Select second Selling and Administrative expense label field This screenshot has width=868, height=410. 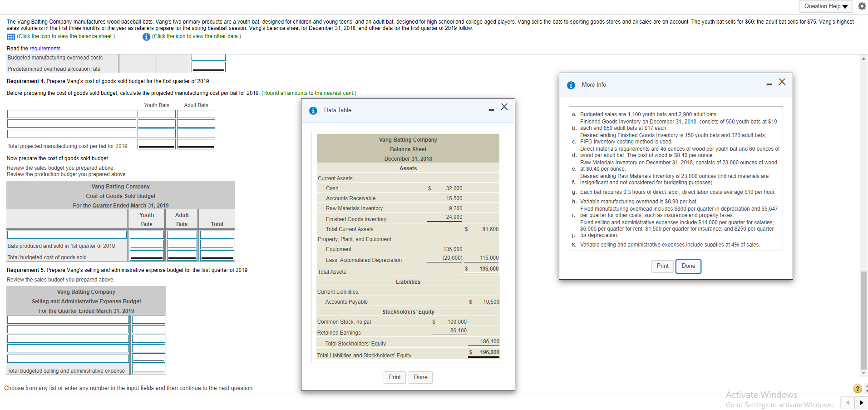(68, 329)
